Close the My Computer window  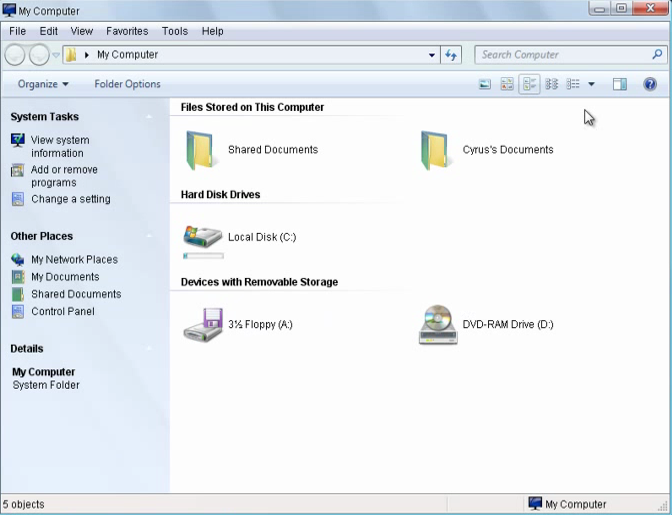point(650,9)
